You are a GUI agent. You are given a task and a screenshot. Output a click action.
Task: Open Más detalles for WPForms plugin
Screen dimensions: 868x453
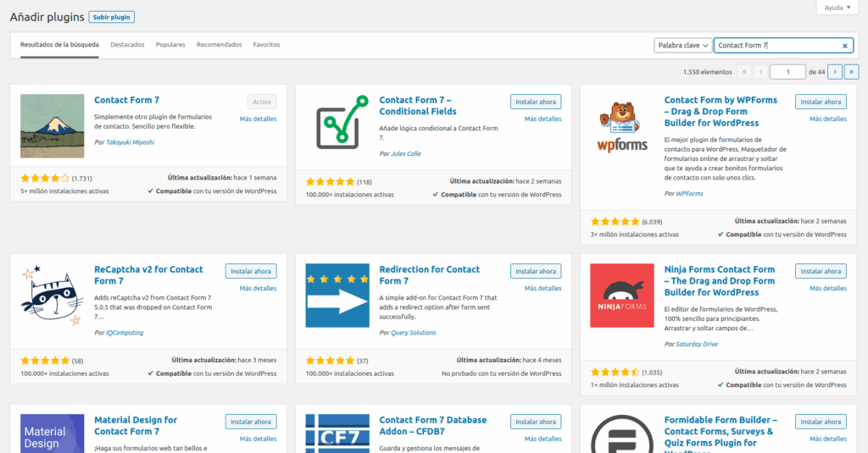(x=828, y=119)
